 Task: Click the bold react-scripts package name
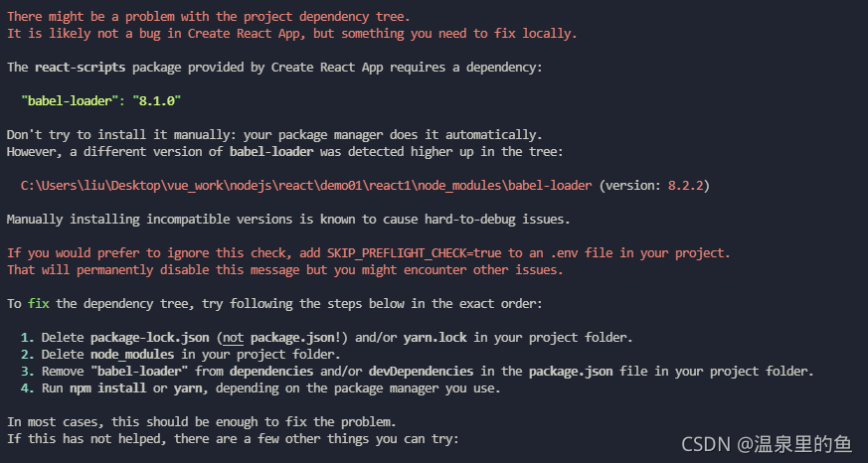pyautogui.click(x=81, y=68)
